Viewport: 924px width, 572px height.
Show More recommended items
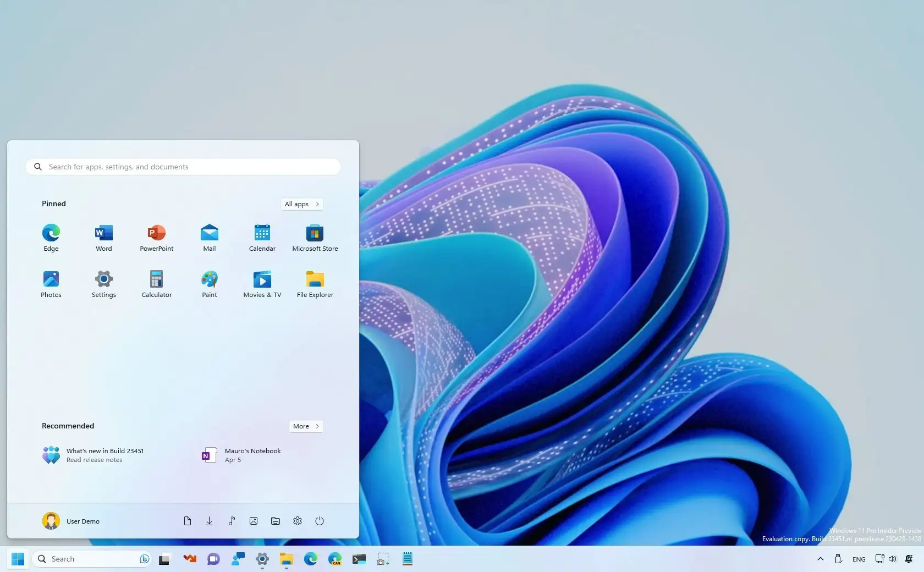(x=306, y=426)
